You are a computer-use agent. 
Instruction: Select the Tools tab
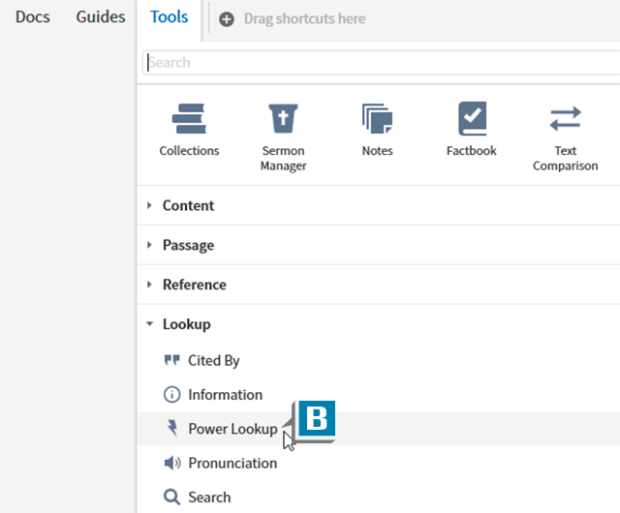(169, 17)
